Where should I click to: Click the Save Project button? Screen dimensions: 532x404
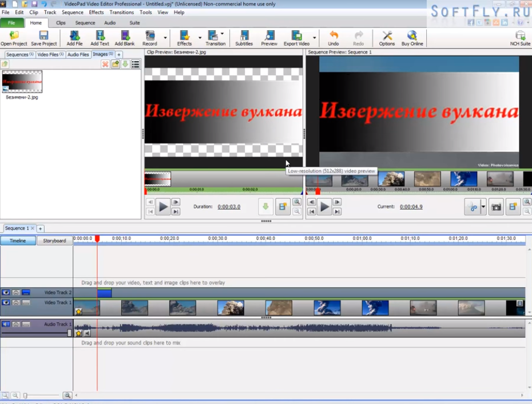coord(43,38)
